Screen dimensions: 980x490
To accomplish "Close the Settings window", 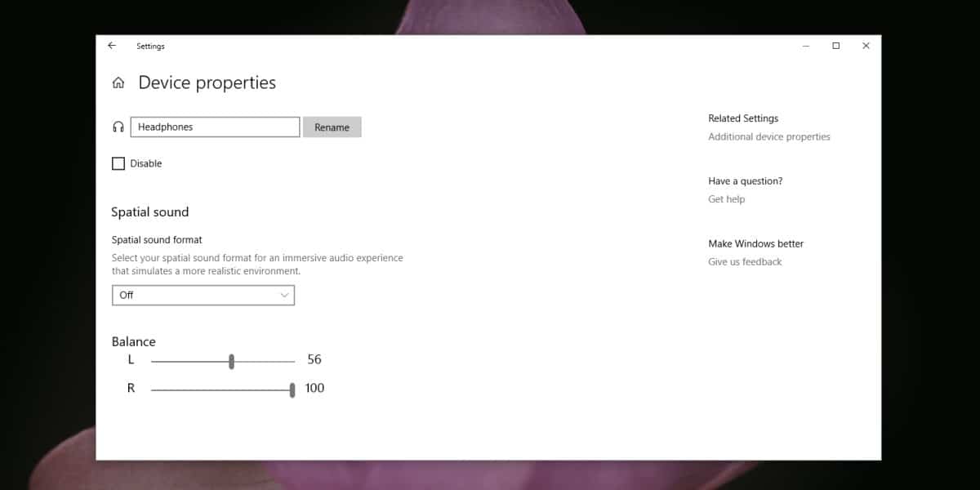I will (x=866, y=46).
